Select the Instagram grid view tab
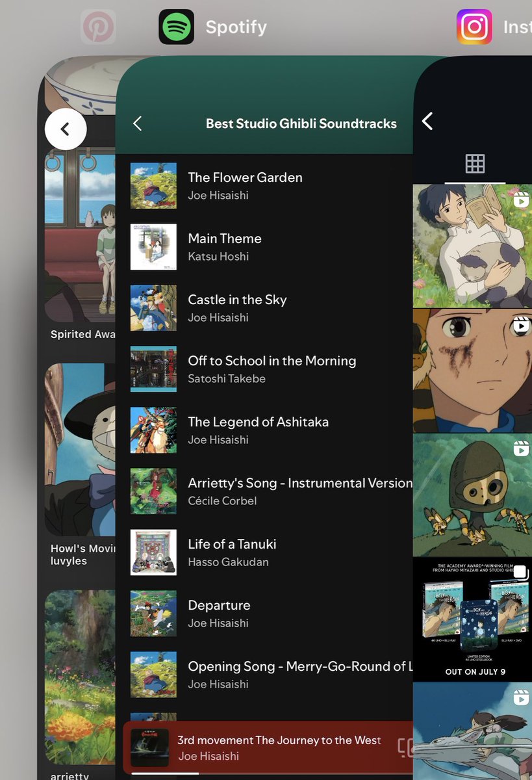The width and height of the screenshot is (532, 780). click(475, 164)
